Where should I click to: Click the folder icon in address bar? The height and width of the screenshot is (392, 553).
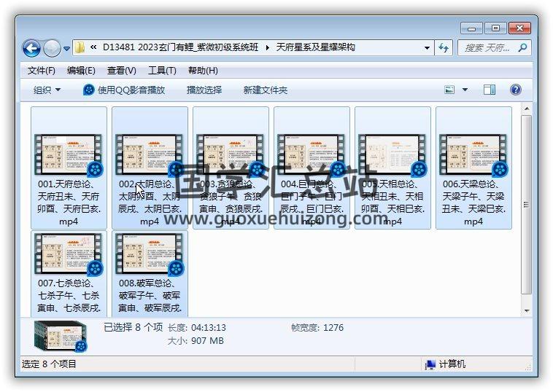(x=80, y=47)
